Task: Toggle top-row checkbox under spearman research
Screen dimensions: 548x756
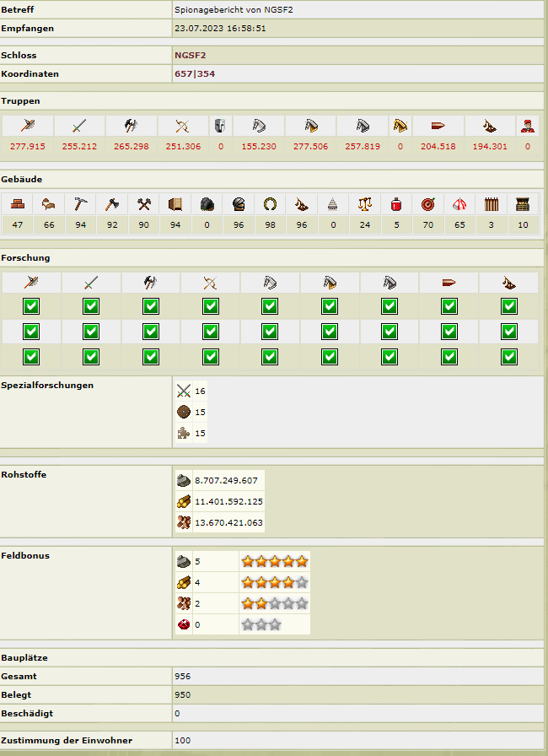Action: tap(31, 306)
